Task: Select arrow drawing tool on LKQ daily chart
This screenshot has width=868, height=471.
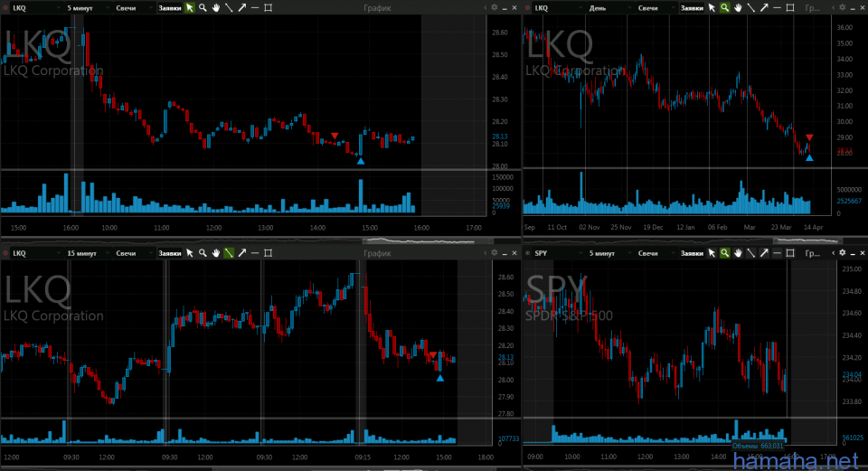Action: pos(764,8)
